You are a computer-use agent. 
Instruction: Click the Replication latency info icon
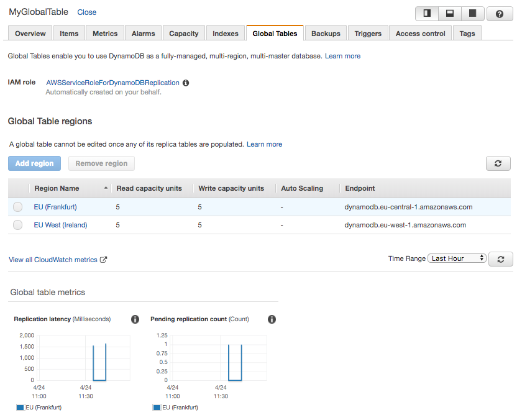tap(135, 319)
